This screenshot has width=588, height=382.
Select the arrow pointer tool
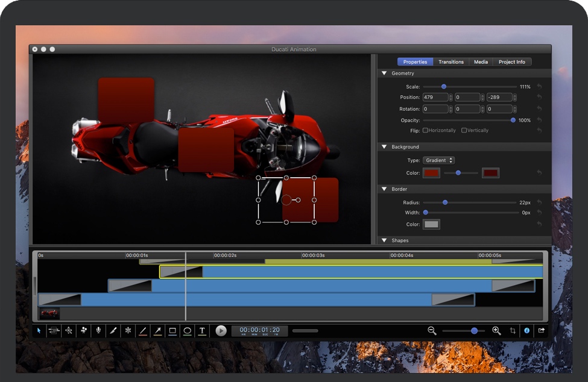pos(39,331)
